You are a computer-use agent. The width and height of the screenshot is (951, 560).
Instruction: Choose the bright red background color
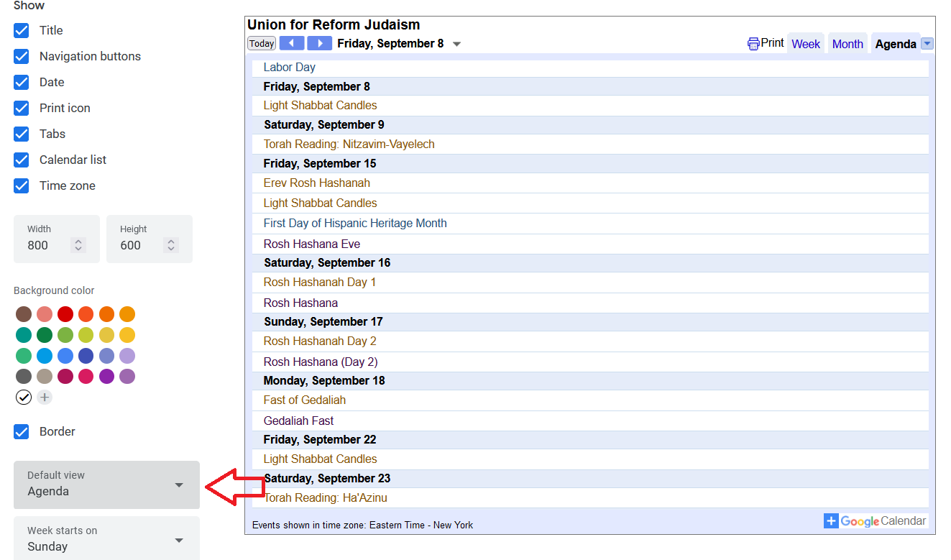coord(65,314)
